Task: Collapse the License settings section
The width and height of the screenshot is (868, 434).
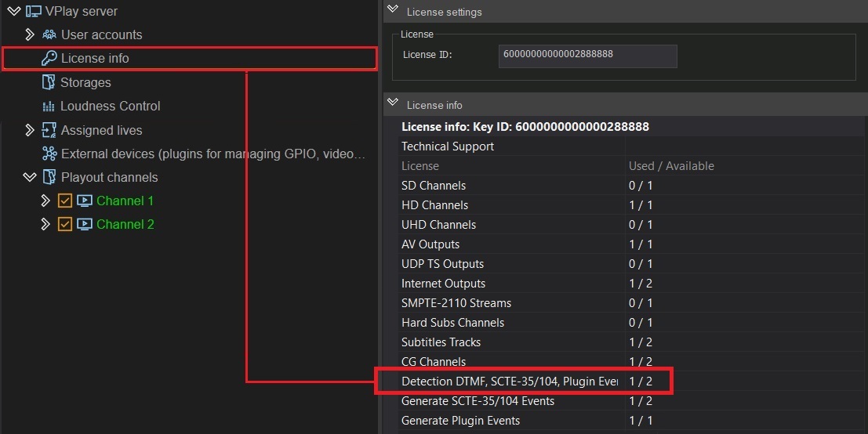Action: [393, 9]
